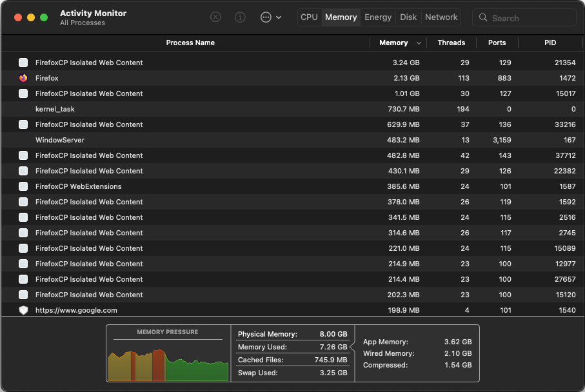Select the Firefox process name
This screenshot has height=392, width=585.
click(x=47, y=78)
